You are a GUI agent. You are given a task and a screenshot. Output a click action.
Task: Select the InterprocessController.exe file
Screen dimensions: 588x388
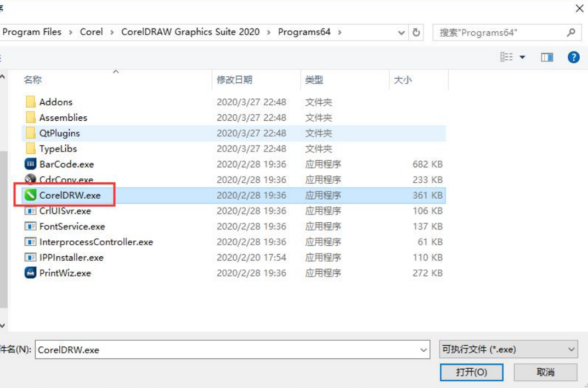click(x=96, y=242)
